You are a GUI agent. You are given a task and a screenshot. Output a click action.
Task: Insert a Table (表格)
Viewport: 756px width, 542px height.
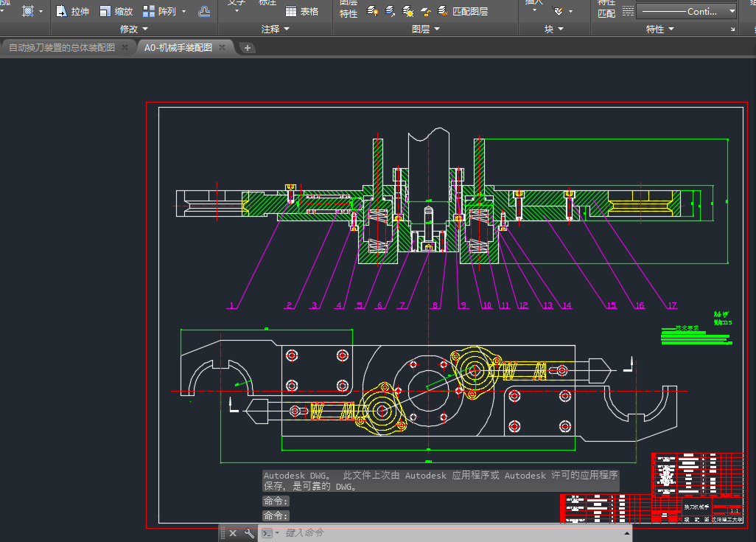point(301,11)
